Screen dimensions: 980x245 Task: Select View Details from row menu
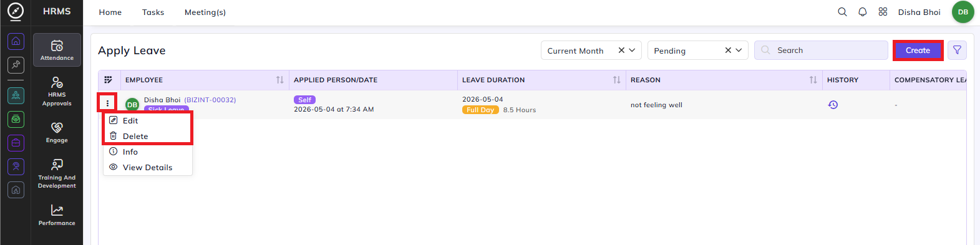click(147, 167)
